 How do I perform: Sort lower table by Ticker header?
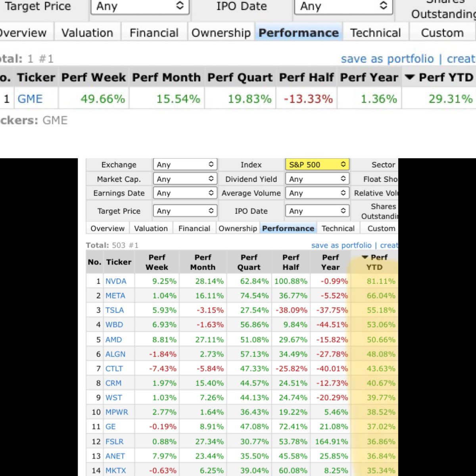[x=119, y=262]
